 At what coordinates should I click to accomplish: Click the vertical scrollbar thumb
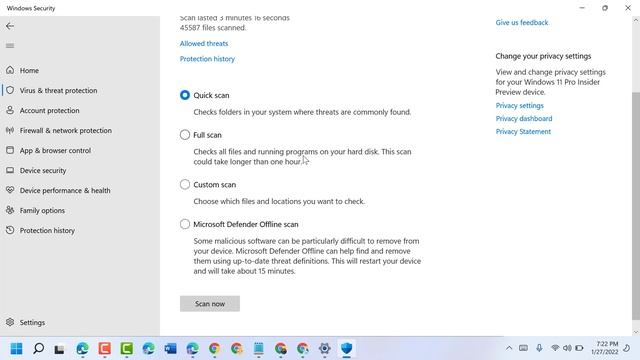636,206
